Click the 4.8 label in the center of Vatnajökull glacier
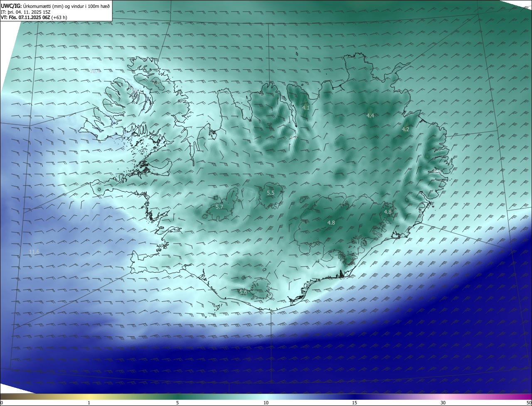 (331, 223)
